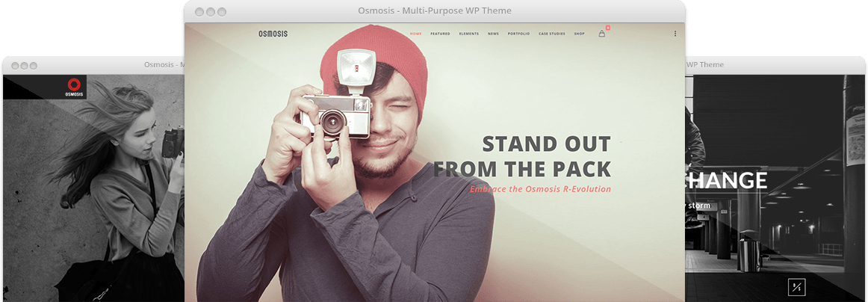Close the left background browser window
This screenshot has height=302, width=868.
(x=15, y=65)
